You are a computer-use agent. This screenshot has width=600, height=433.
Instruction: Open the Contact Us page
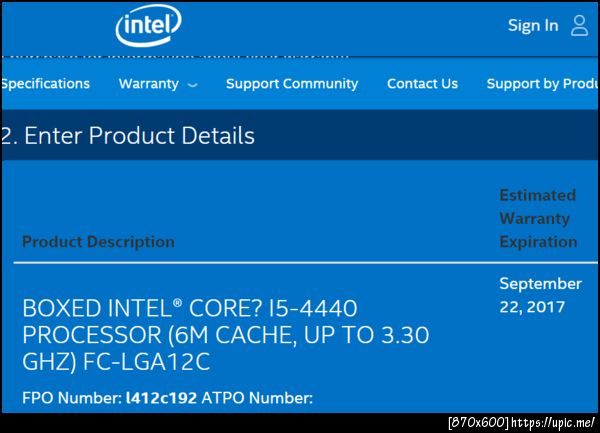coord(422,84)
